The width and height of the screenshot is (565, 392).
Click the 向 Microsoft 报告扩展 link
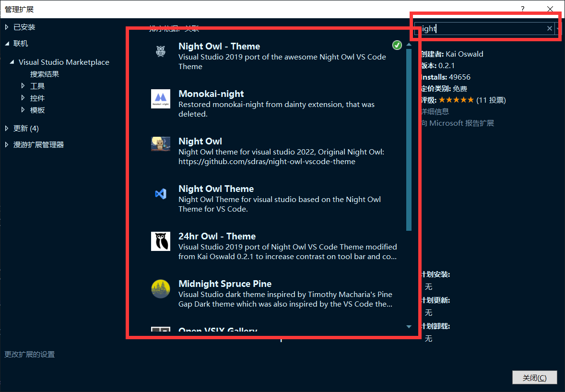[458, 123]
